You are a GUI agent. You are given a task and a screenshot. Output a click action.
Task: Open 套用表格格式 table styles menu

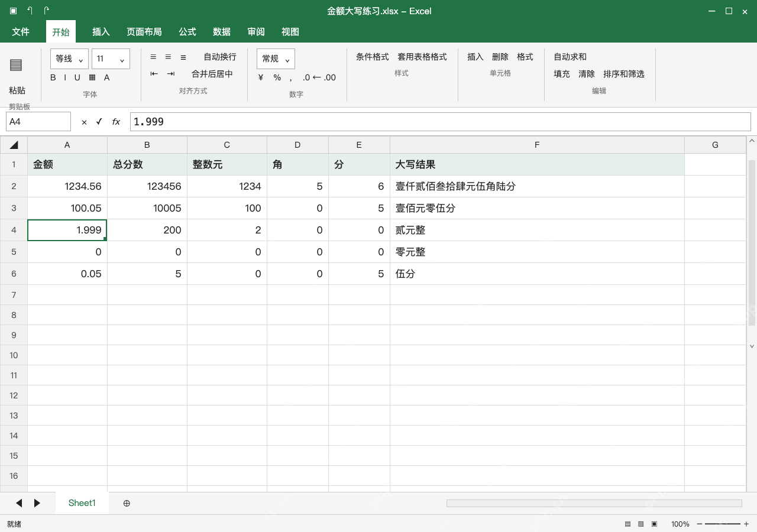tap(422, 57)
